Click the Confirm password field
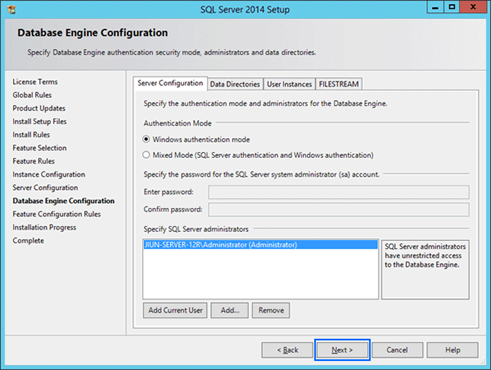 click(x=339, y=210)
